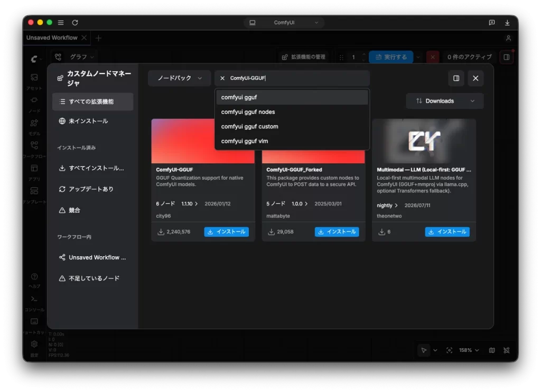
Task: Open nightly version selector on Multimodal card
Action: (387, 206)
